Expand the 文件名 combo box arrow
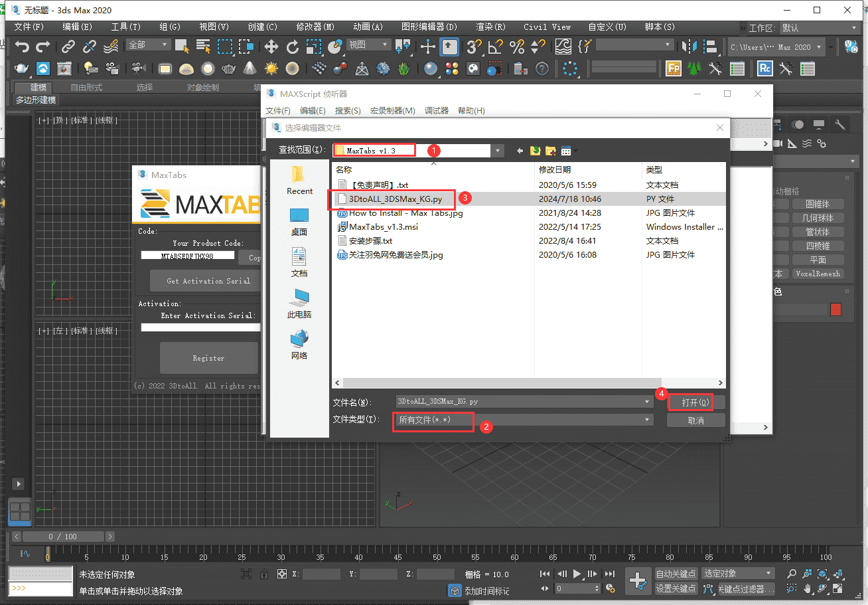This screenshot has width=868, height=605. pyautogui.click(x=648, y=402)
